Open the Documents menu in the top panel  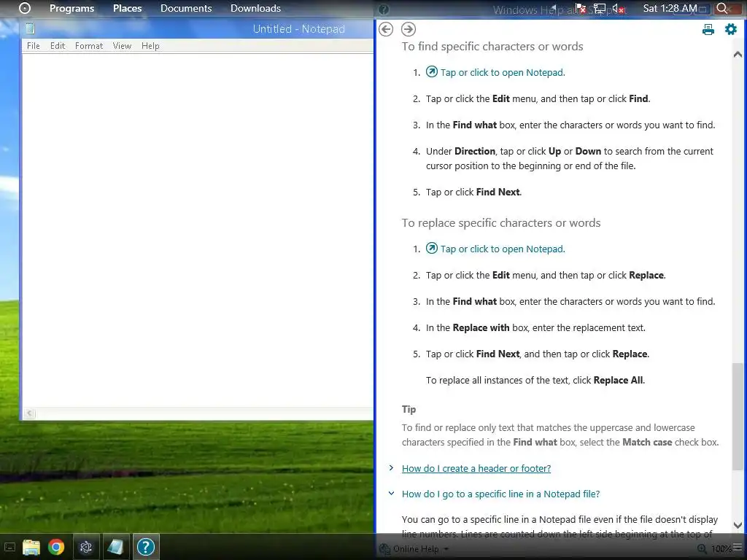pyautogui.click(x=186, y=8)
